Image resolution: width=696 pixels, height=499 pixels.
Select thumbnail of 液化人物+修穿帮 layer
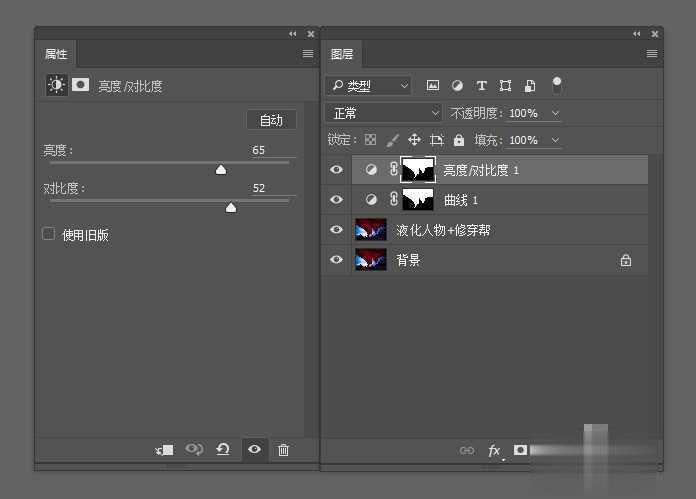click(371, 230)
